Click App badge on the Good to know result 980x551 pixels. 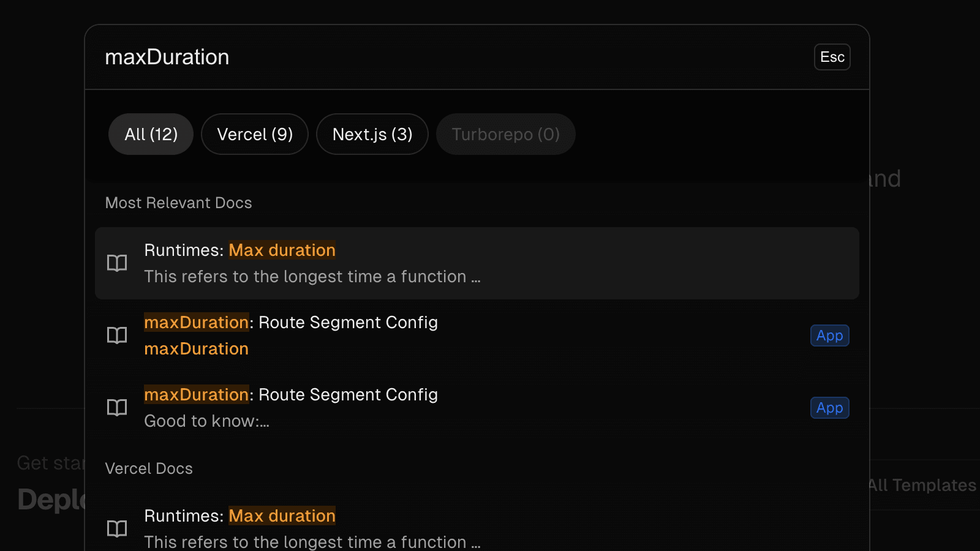829,408
